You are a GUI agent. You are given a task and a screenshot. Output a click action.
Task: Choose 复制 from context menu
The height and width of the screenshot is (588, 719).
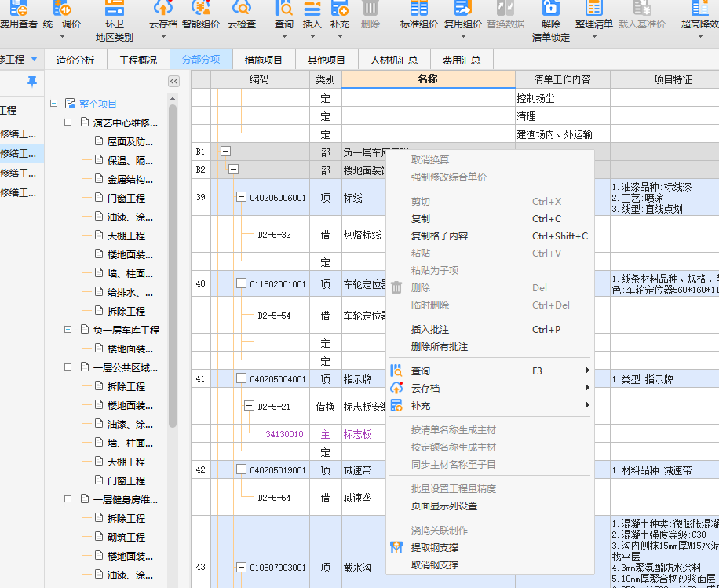[x=490, y=219]
